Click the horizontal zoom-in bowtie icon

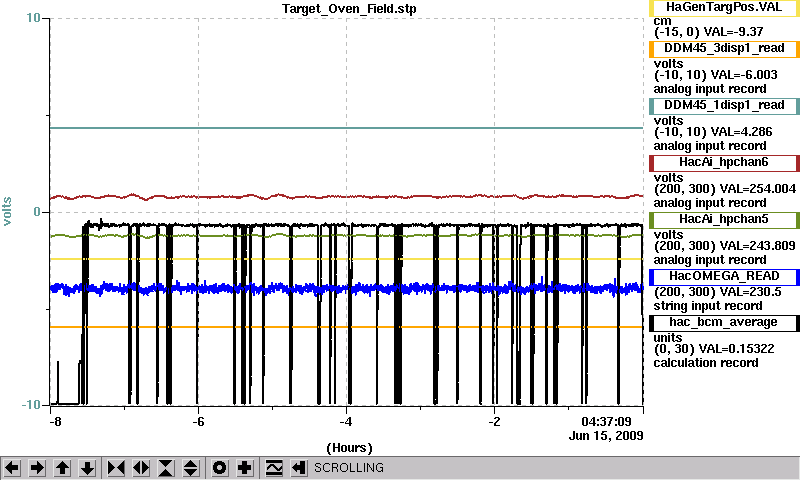pos(116,468)
